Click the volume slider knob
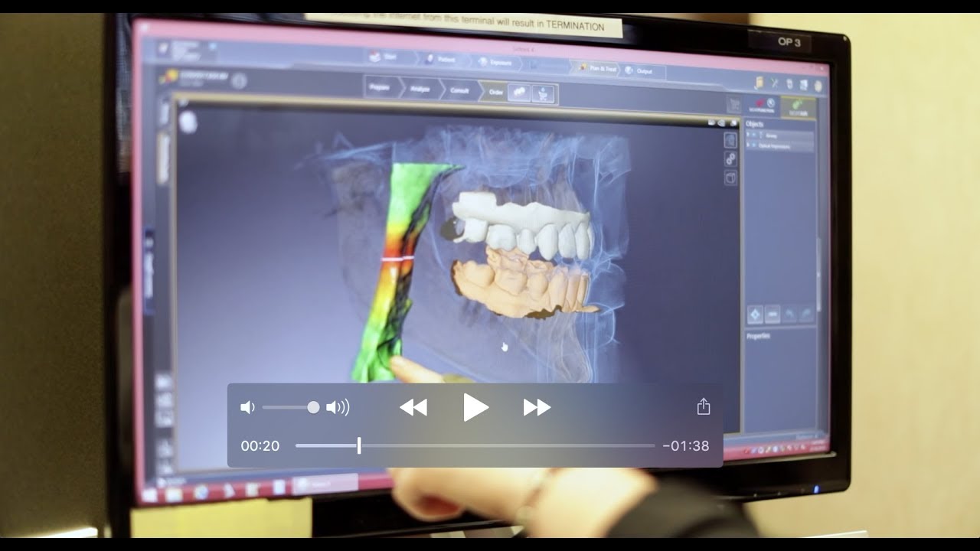 pos(313,407)
